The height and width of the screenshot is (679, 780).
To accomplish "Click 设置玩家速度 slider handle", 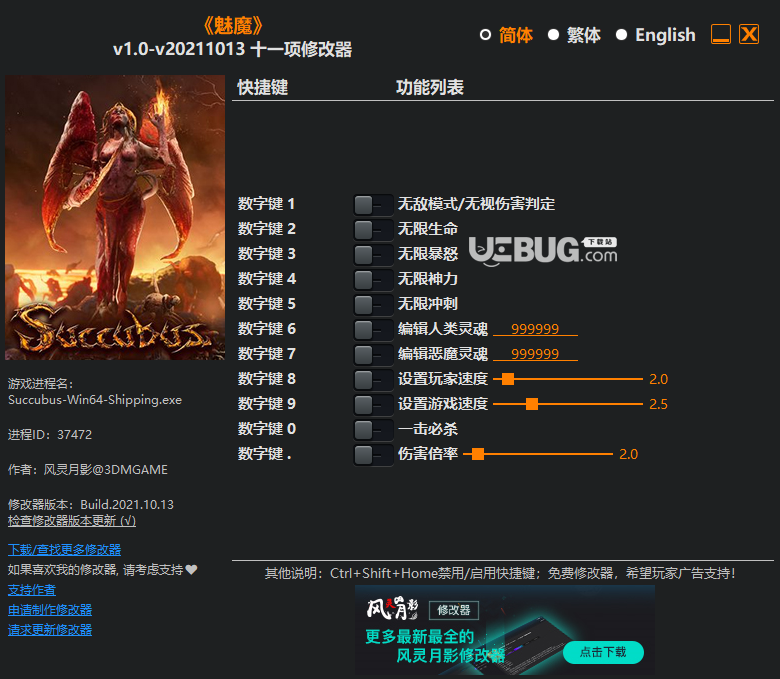I will click(508, 379).
